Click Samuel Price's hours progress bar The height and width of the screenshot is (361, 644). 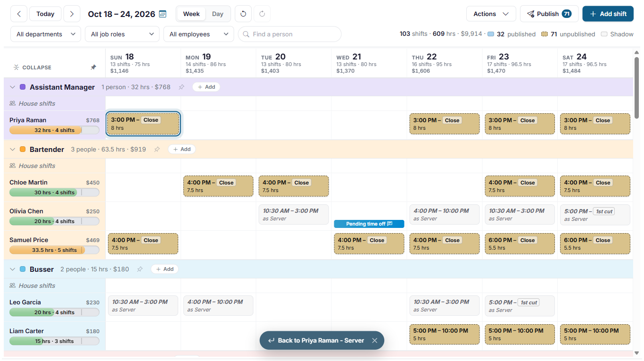[x=54, y=250]
